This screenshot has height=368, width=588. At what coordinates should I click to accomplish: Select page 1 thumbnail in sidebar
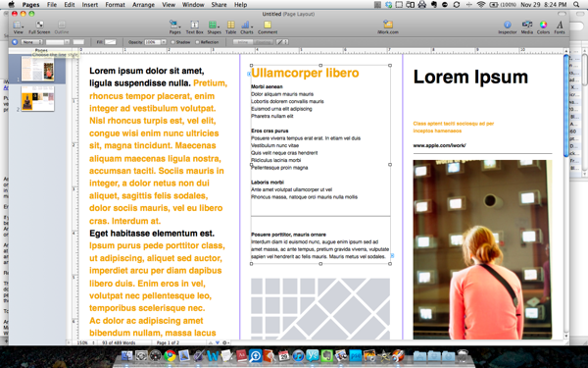pyautogui.click(x=37, y=69)
